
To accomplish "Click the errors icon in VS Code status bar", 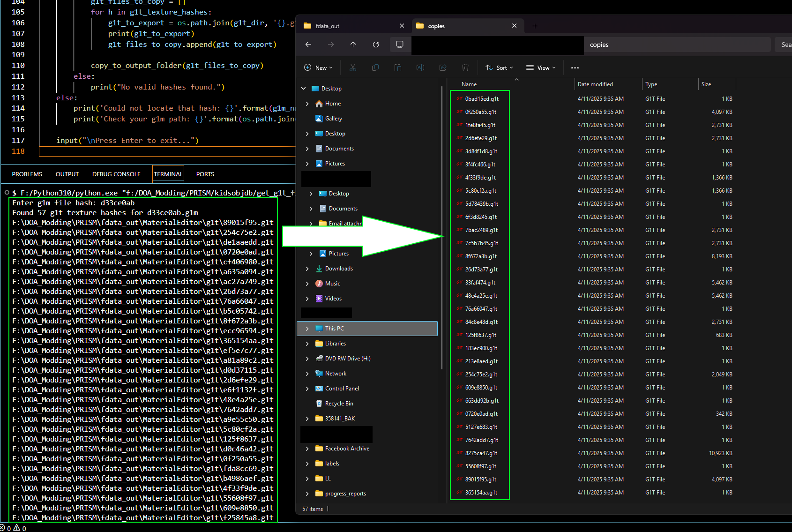I will [2, 528].
